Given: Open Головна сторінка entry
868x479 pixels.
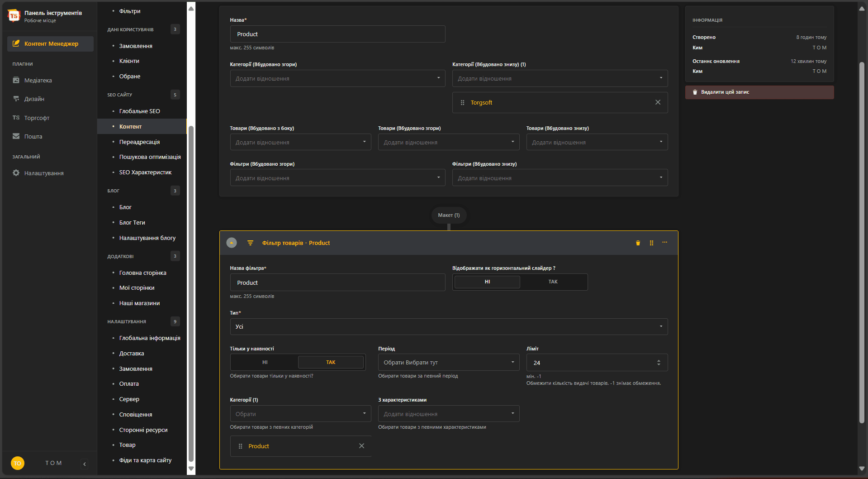Looking at the screenshot, I should [x=143, y=273].
